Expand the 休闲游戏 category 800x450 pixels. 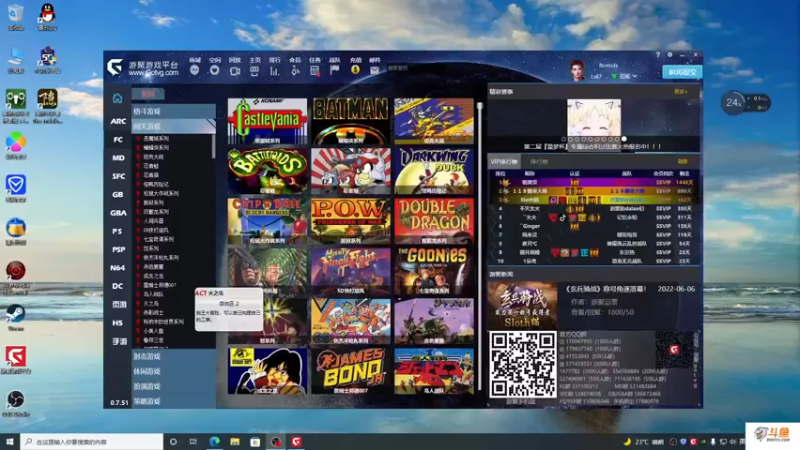pos(173,371)
